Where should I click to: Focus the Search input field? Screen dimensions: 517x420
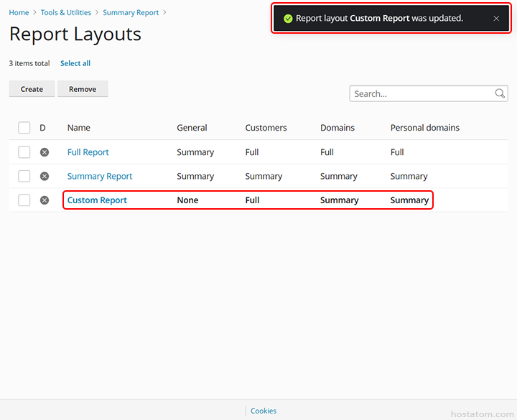coord(420,94)
